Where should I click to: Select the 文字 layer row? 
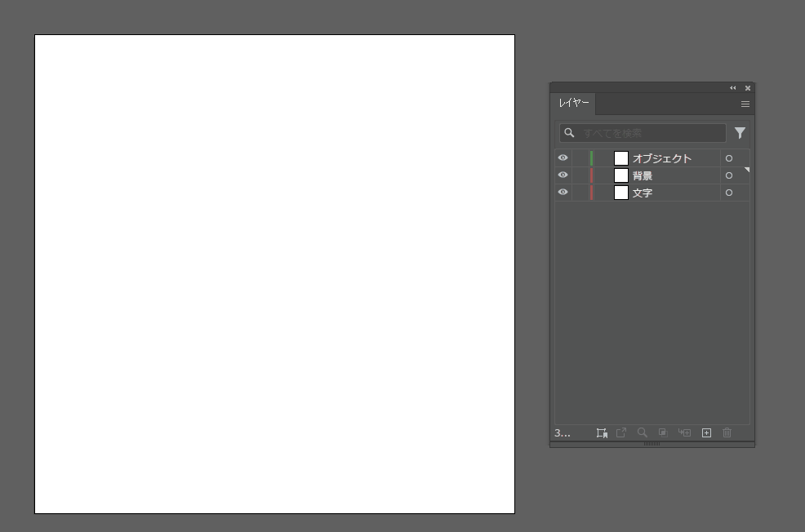[669, 193]
